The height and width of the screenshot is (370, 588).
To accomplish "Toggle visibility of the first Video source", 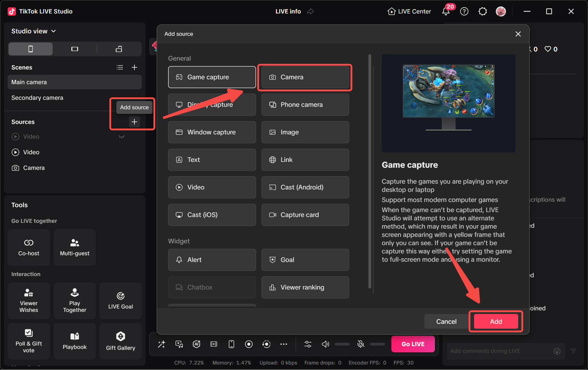I will coord(122,137).
